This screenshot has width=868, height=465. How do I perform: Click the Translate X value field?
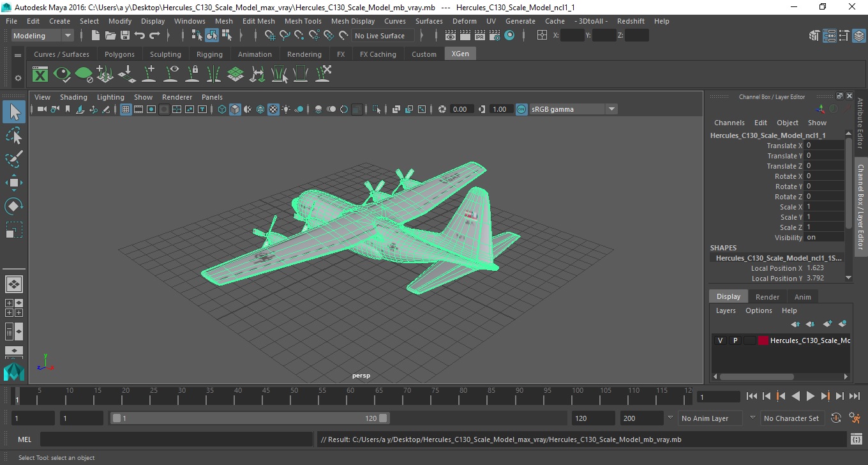tap(825, 146)
